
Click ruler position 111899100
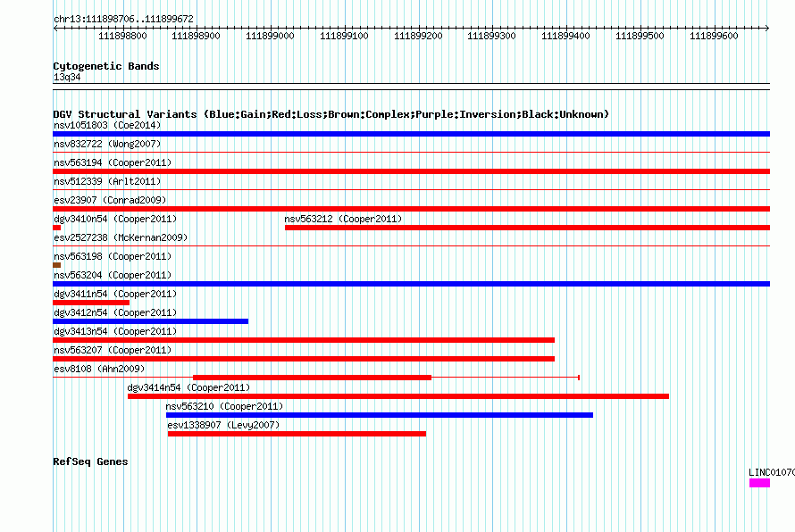[x=344, y=36]
